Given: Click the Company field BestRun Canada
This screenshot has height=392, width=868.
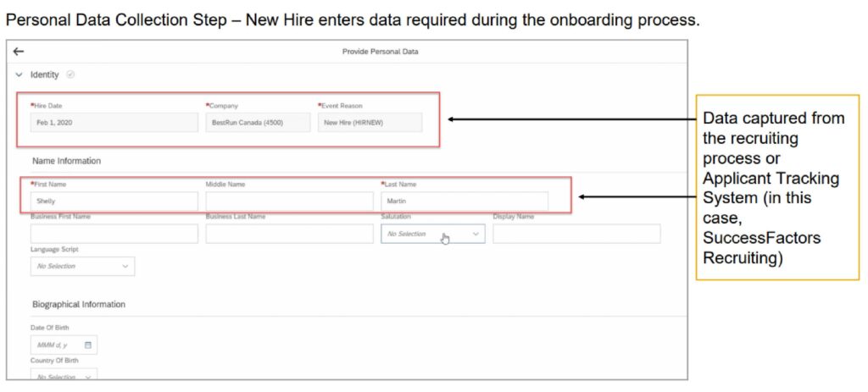Looking at the screenshot, I should (x=258, y=123).
